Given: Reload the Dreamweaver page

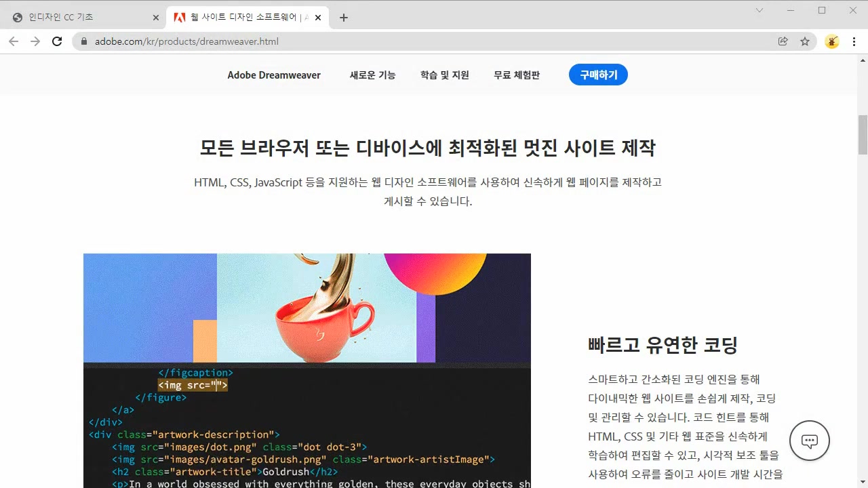Looking at the screenshot, I should (x=57, y=41).
